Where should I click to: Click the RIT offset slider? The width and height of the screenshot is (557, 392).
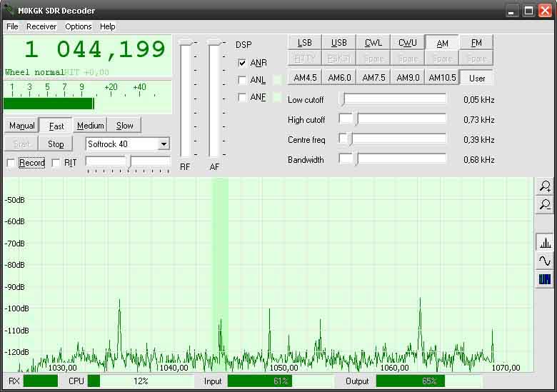click(x=128, y=163)
